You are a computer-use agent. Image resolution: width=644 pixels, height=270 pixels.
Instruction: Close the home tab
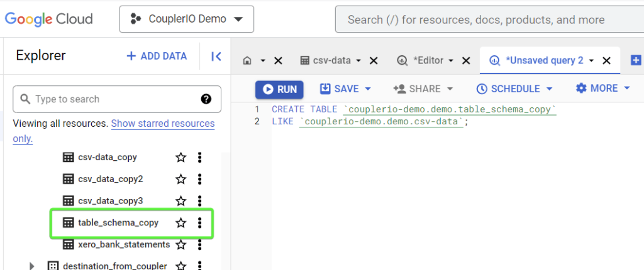(278, 61)
